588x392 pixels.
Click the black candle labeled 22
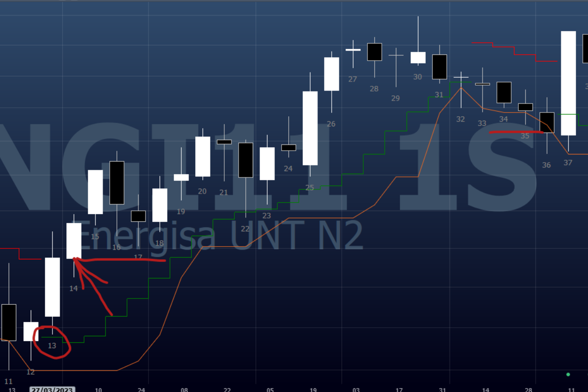click(245, 160)
